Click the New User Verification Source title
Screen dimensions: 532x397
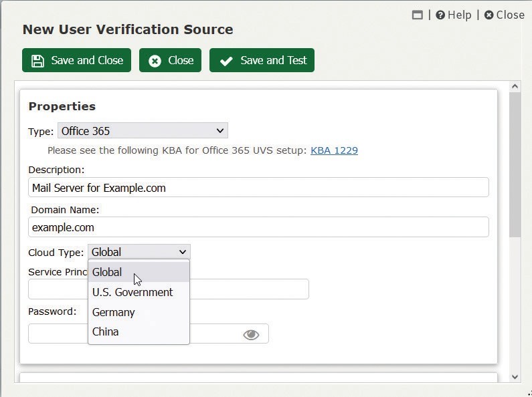coord(128,29)
